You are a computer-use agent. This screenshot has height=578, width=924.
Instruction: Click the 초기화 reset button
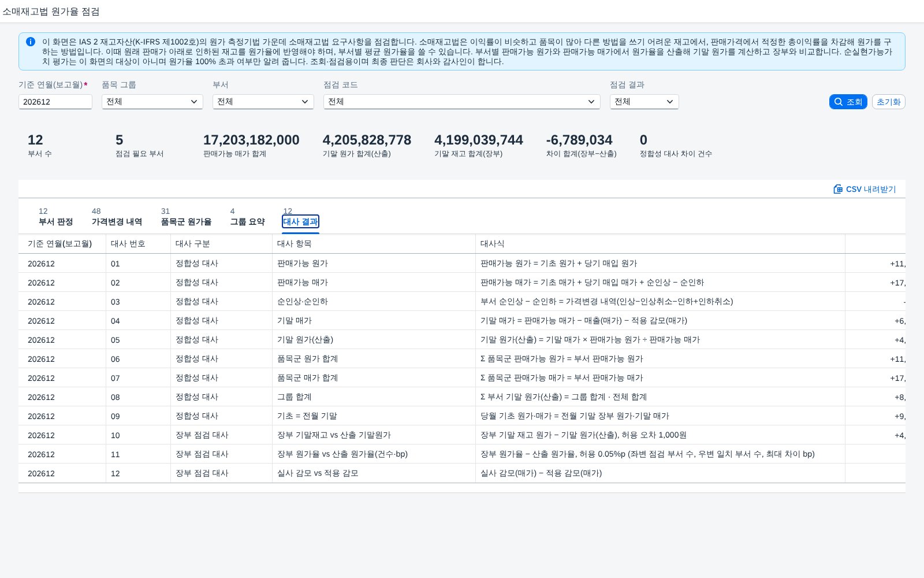tap(888, 102)
